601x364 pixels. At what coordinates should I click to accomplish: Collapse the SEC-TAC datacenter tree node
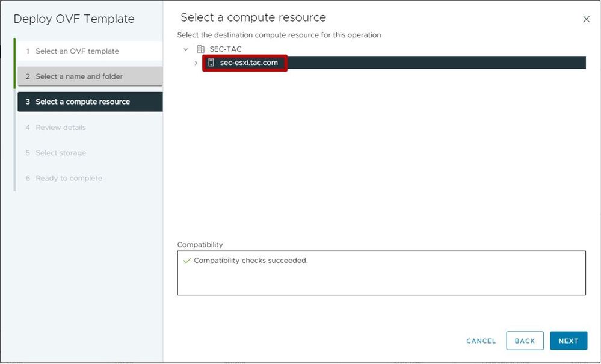186,49
